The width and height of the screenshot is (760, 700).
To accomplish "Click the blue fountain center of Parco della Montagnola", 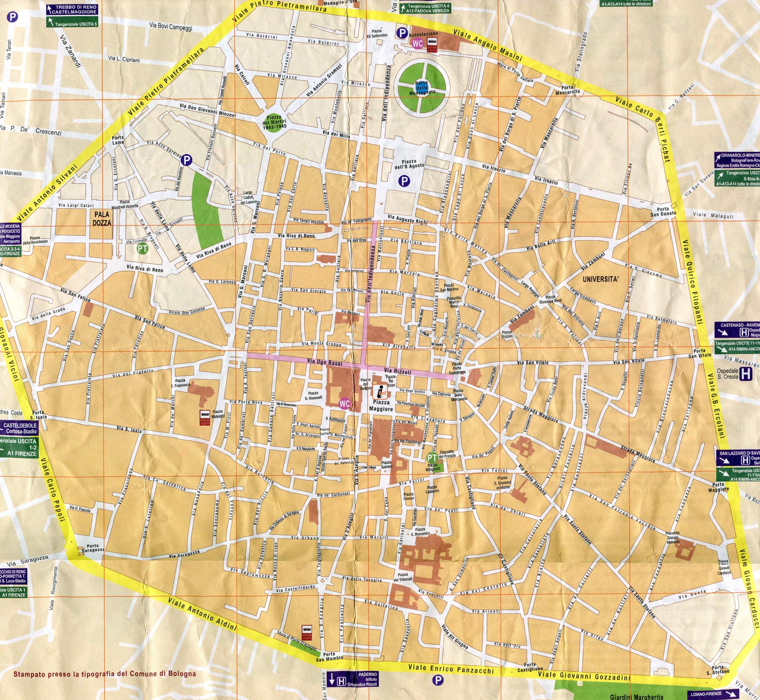I will (422, 87).
